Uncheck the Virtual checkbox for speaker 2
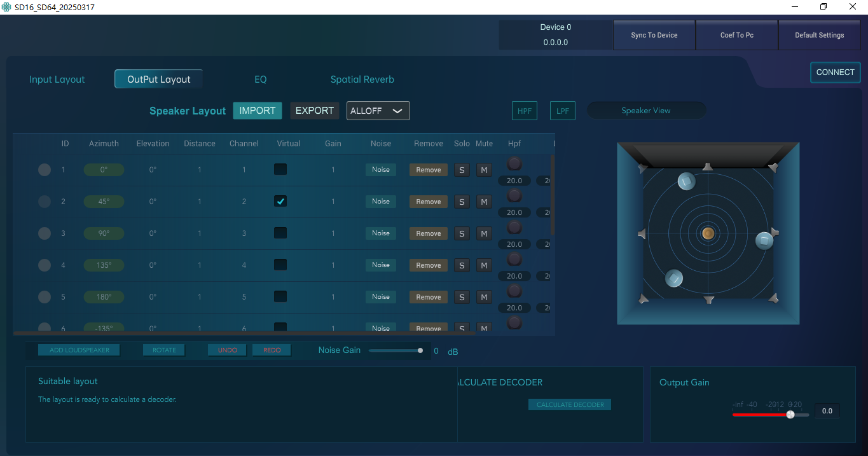This screenshot has width=868, height=456. (x=280, y=201)
